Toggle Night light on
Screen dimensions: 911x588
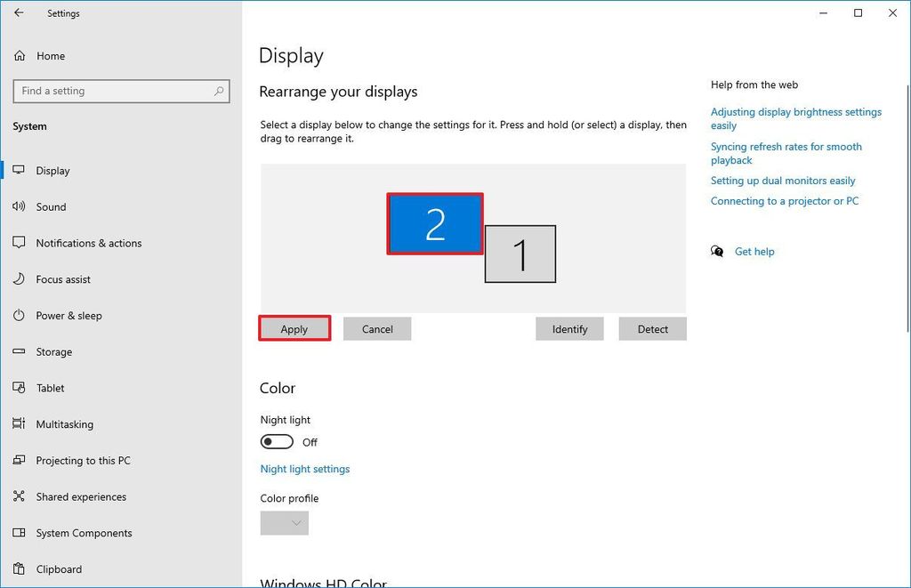click(x=277, y=441)
